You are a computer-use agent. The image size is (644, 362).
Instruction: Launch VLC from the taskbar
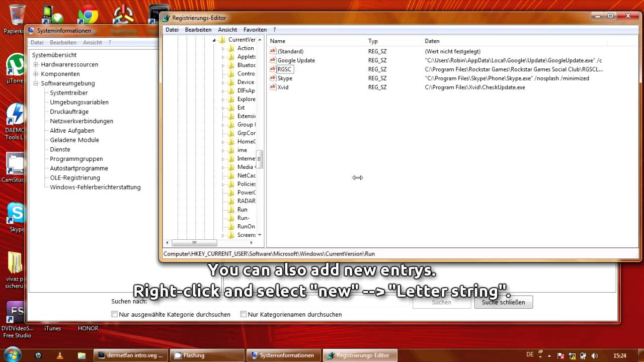tap(60, 355)
